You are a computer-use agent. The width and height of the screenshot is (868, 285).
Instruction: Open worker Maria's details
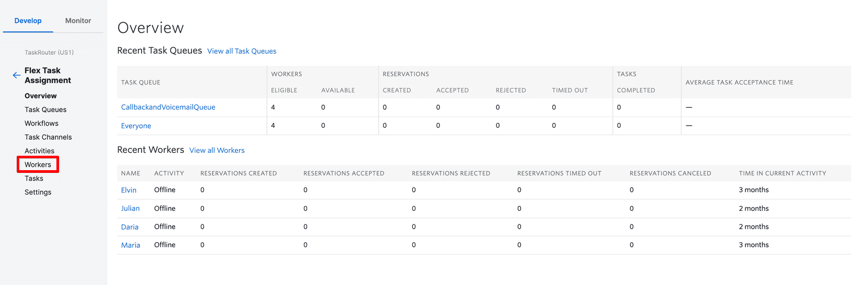click(x=131, y=245)
